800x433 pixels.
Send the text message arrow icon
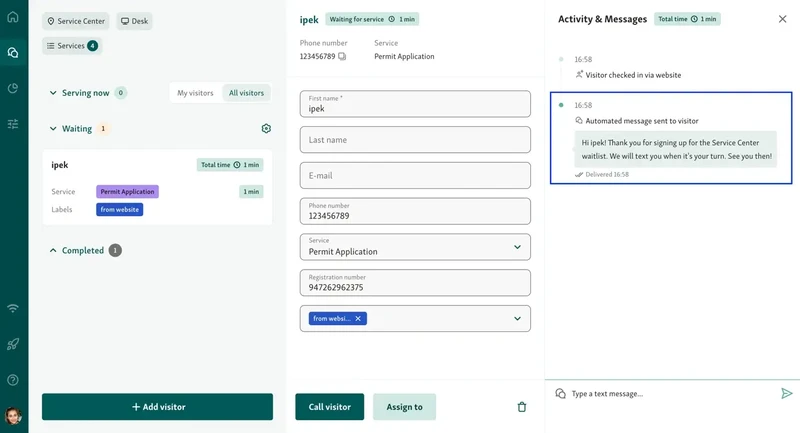coord(786,393)
